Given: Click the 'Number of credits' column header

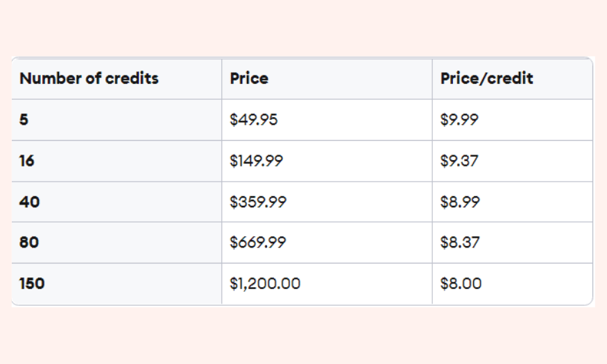Looking at the screenshot, I should [89, 78].
